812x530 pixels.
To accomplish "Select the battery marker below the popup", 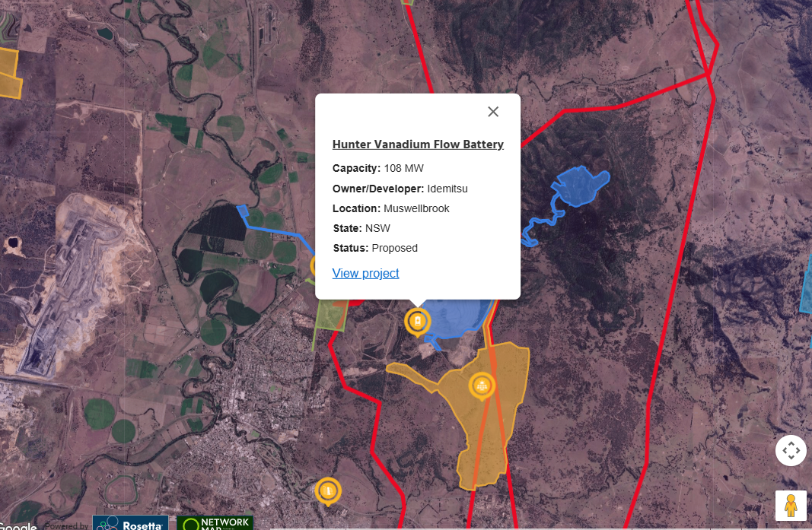I will [x=417, y=322].
